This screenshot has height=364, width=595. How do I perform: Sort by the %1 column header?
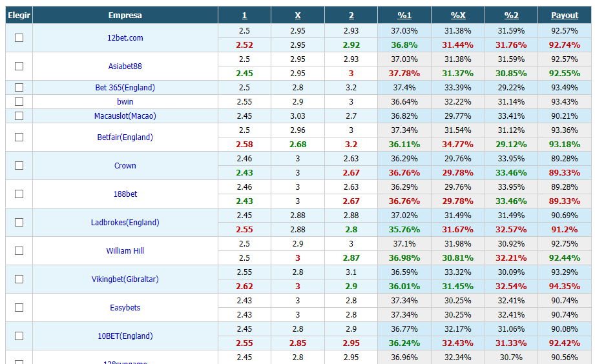point(404,15)
